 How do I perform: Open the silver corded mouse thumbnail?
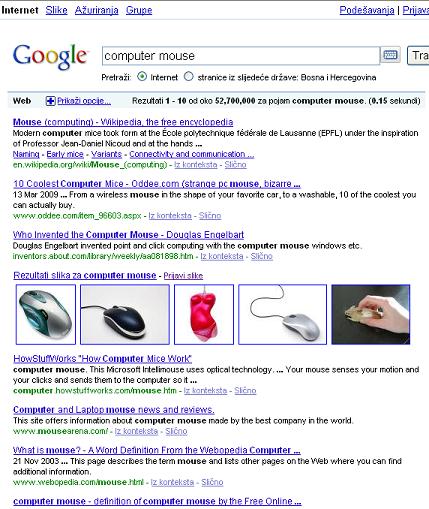(282, 314)
